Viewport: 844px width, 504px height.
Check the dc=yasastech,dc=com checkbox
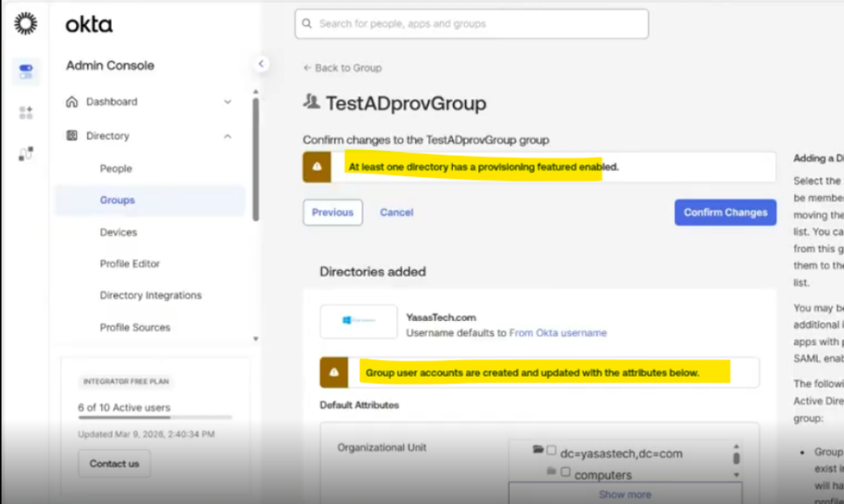(551, 451)
